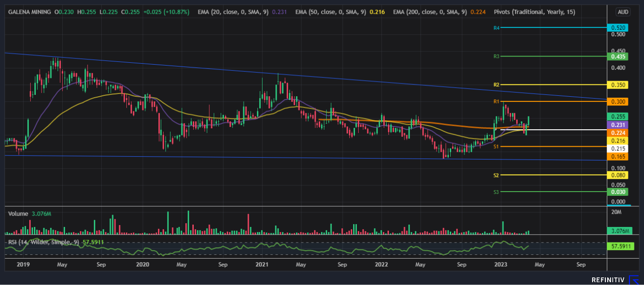Click 2023 on the time axis

[500, 265]
